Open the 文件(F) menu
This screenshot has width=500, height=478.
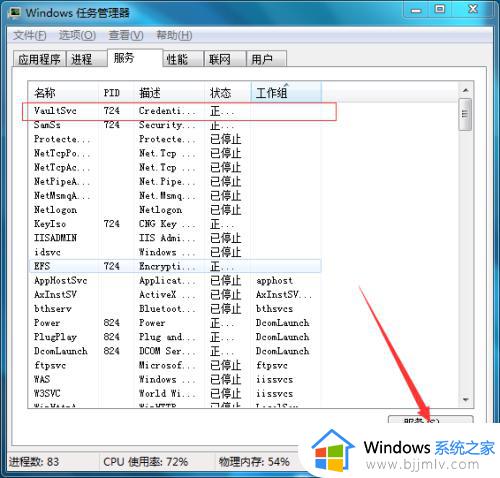click(x=29, y=35)
